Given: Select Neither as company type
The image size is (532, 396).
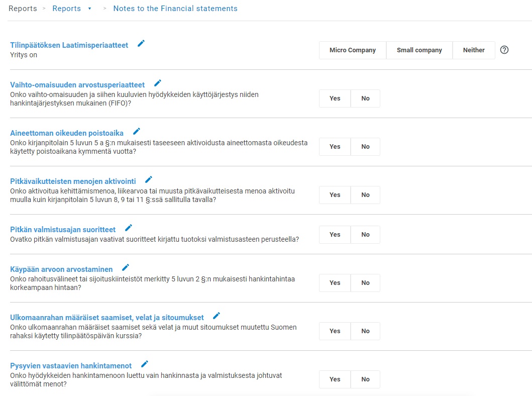Looking at the screenshot, I should 474,50.
